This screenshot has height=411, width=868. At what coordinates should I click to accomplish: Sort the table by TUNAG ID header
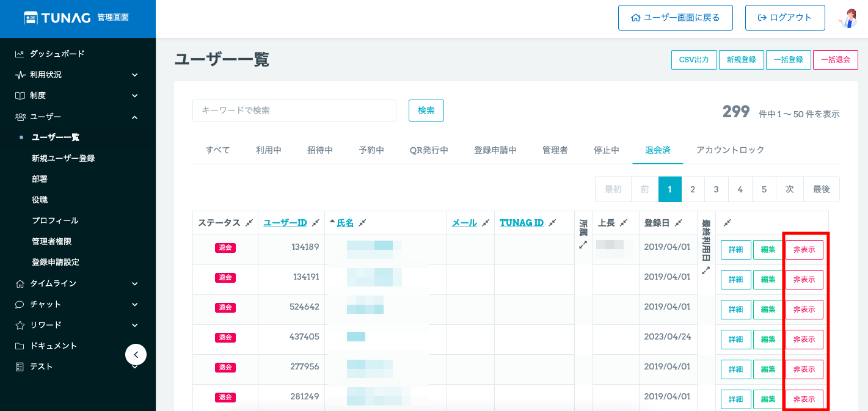click(522, 223)
